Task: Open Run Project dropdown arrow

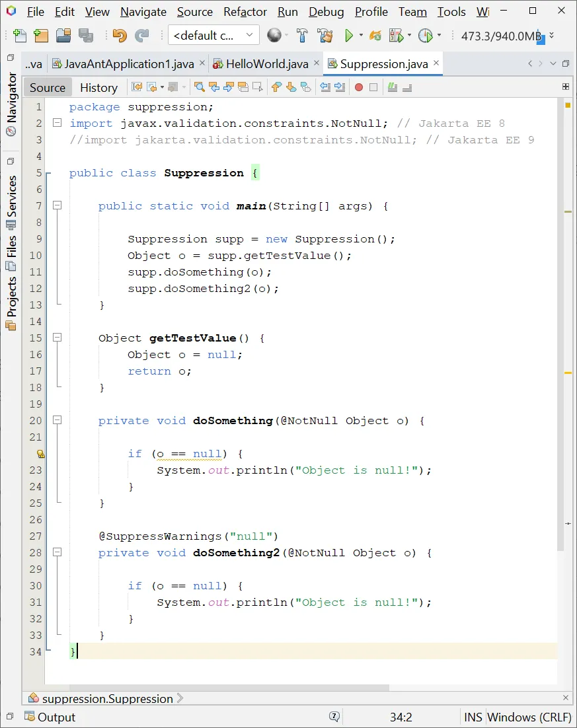Action: pyautogui.click(x=361, y=35)
